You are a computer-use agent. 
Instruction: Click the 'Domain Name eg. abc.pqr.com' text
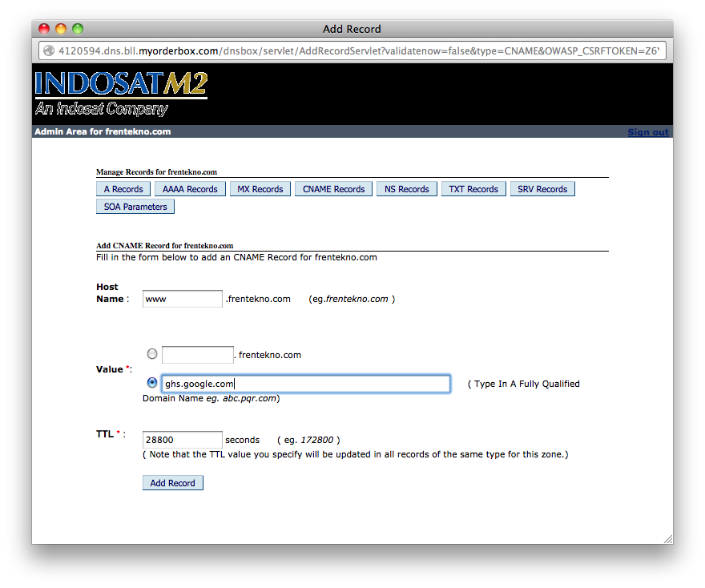(x=211, y=398)
